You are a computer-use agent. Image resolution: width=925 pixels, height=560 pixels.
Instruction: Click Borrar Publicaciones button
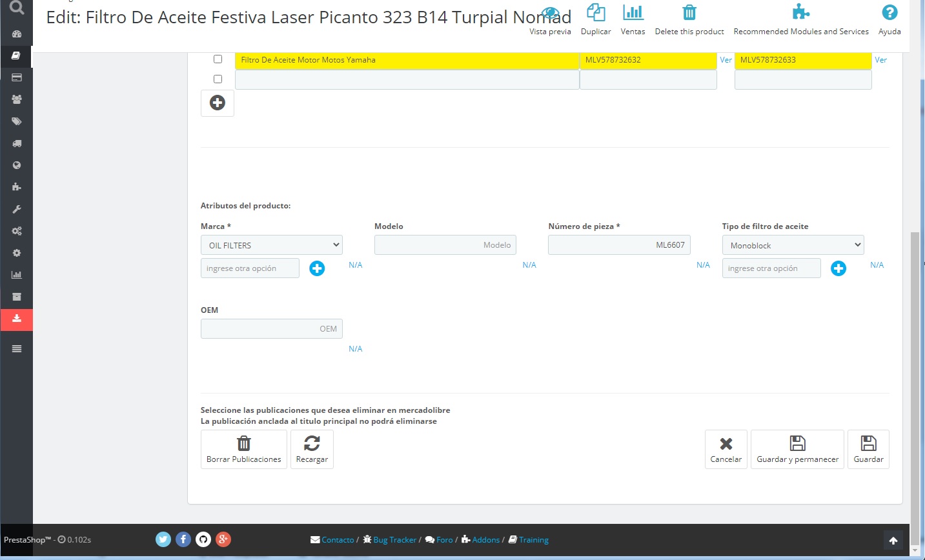pyautogui.click(x=244, y=449)
